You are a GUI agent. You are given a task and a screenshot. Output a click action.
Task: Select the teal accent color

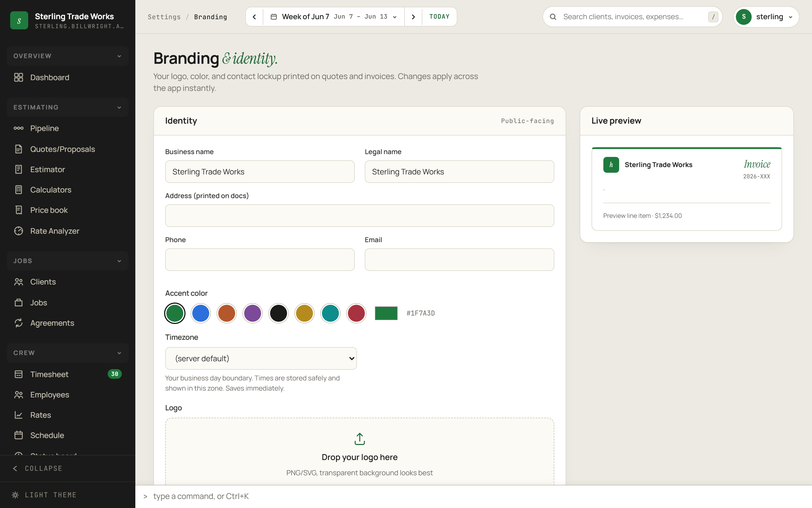pyautogui.click(x=330, y=313)
